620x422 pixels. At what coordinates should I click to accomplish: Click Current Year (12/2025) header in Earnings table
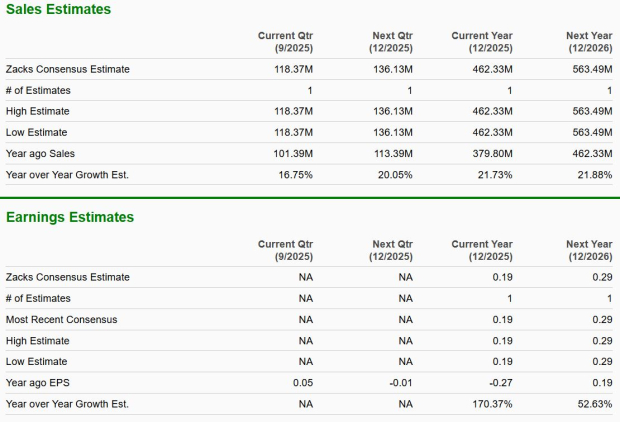[x=483, y=250]
